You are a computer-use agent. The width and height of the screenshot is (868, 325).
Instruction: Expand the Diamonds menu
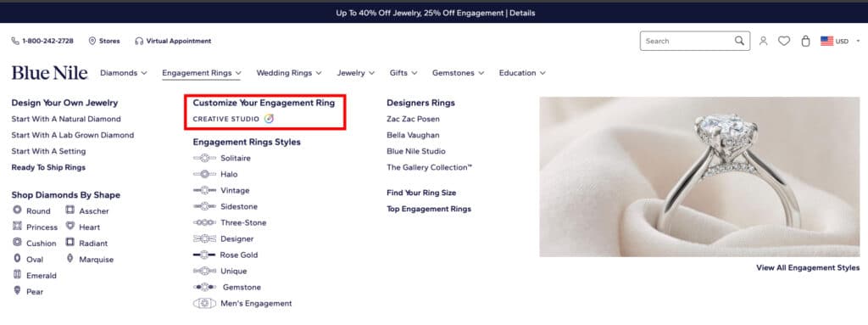coord(124,73)
